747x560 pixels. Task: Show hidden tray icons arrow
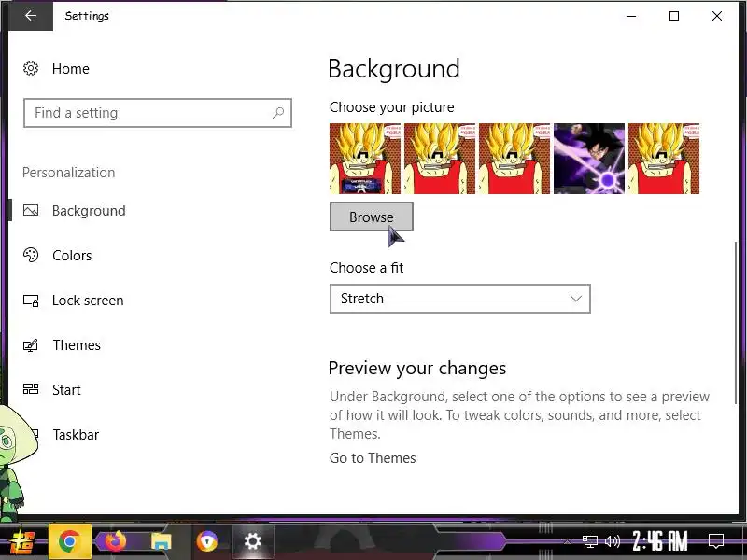(568, 541)
